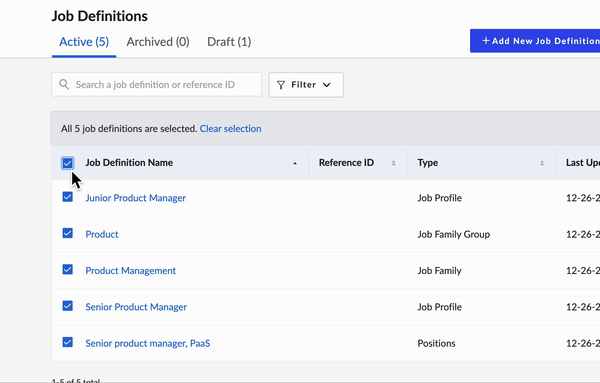
Task: Switch to the Archived (0) tab
Action: coord(158,42)
